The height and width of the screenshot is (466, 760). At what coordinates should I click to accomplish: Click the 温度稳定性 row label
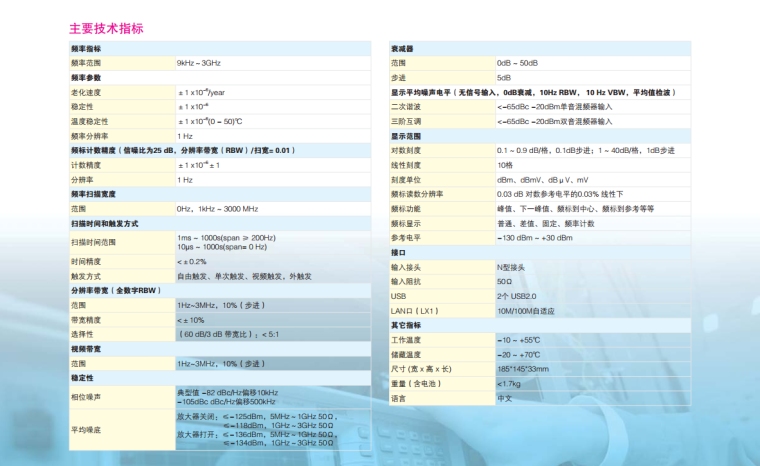coord(89,120)
